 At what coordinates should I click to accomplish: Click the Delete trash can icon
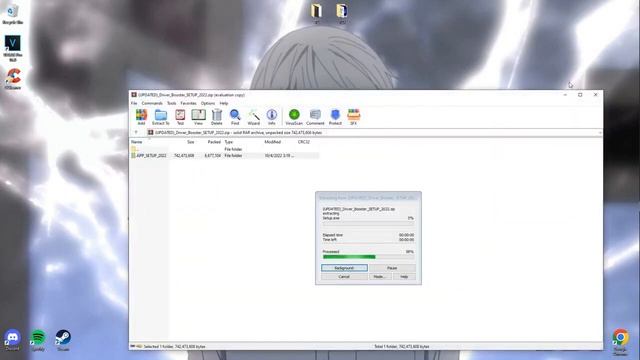point(217,117)
